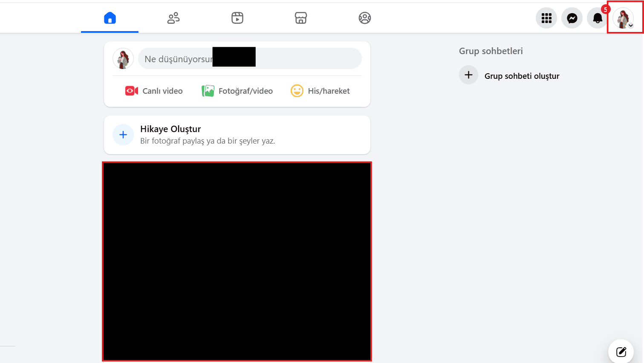Open the apps menu grid
644x363 pixels.
(546, 18)
